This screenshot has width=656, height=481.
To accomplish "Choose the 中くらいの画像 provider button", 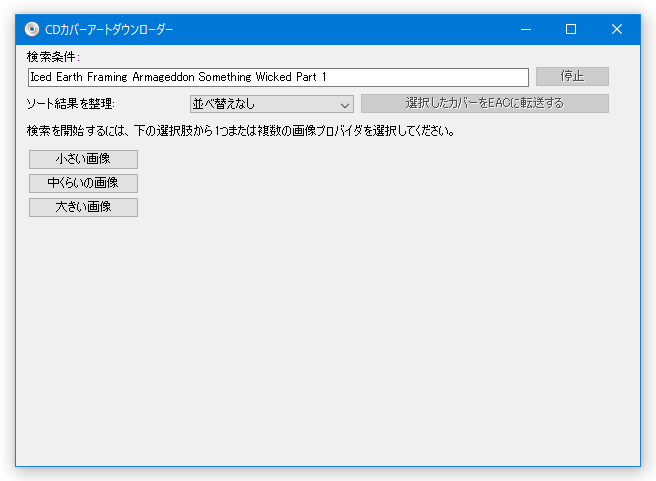I will (x=83, y=183).
